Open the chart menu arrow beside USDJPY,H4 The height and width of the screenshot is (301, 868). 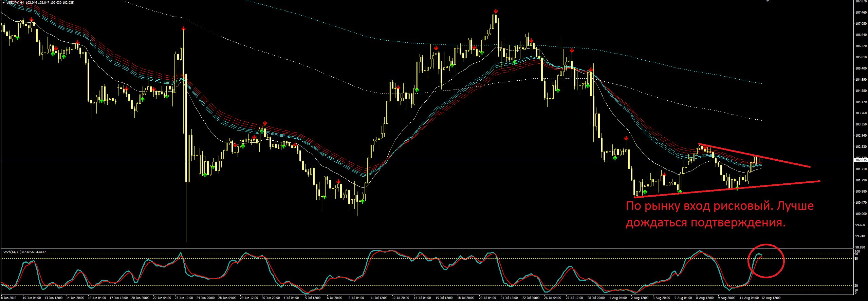(3, 2)
